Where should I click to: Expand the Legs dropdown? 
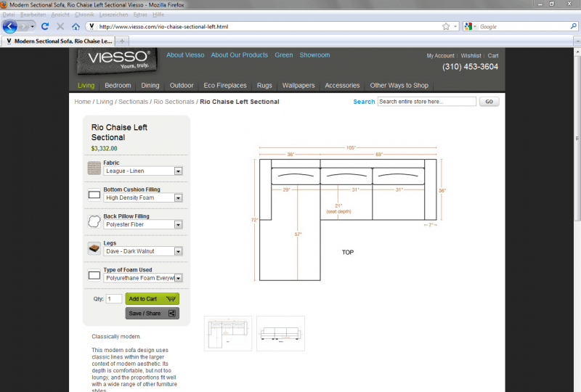[x=178, y=251]
